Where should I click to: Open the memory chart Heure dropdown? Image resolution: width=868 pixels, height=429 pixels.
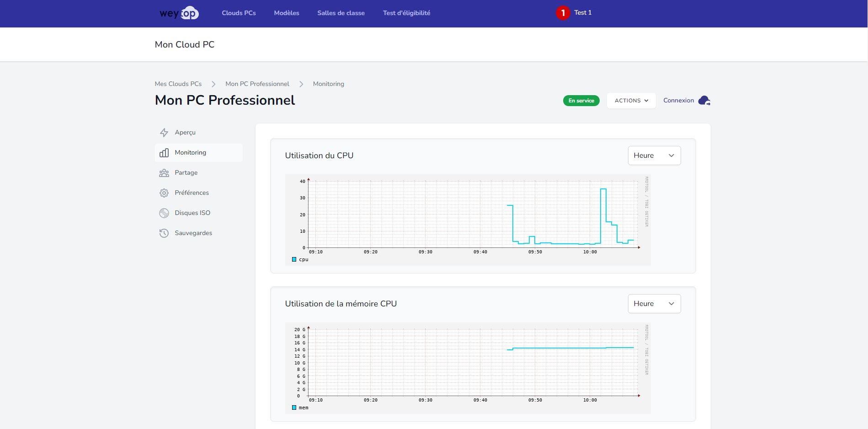654,303
